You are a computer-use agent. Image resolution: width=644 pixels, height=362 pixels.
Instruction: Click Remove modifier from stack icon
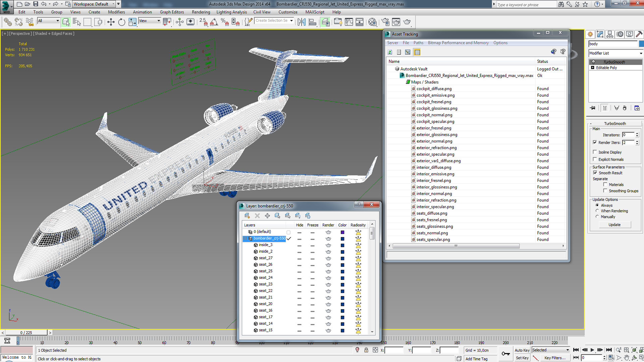(x=625, y=108)
